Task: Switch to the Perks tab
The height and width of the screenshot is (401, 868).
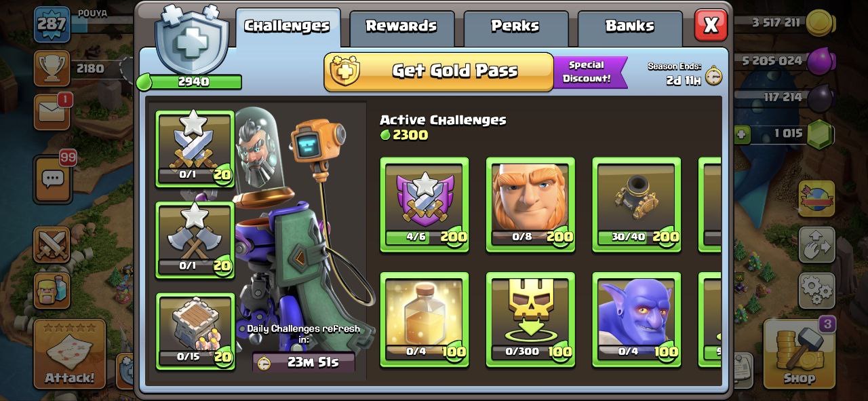Action: click(x=515, y=27)
